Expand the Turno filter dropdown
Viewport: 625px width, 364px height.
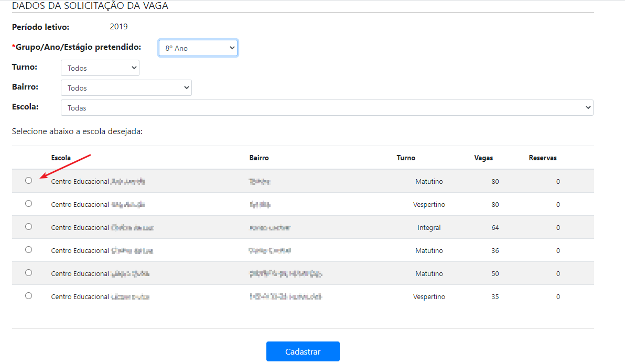pos(100,68)
